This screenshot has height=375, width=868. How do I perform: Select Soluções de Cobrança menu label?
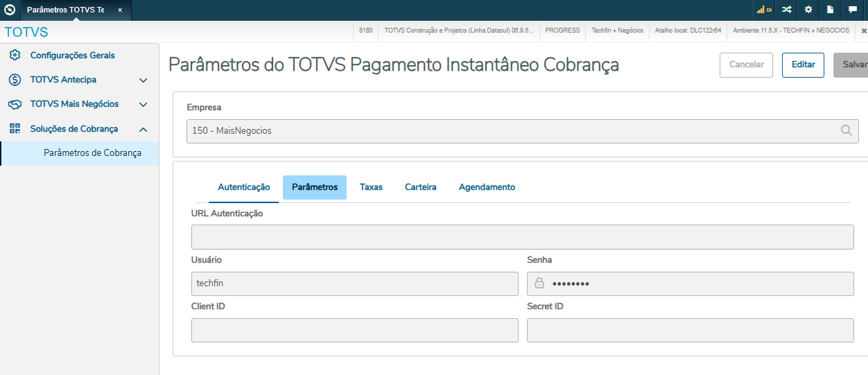click(74, 129)
